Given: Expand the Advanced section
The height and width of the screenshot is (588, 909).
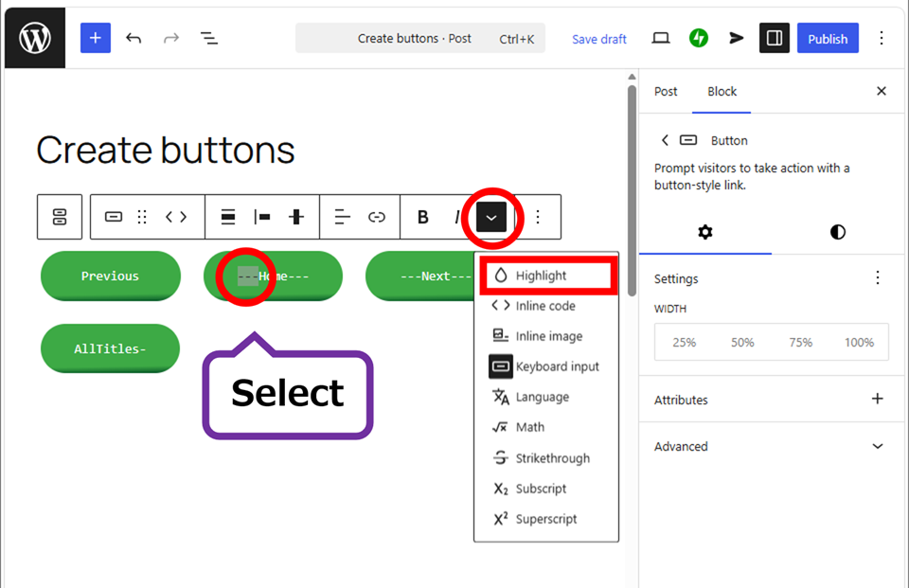Looking at the screenshot, I should click(772, 446).
